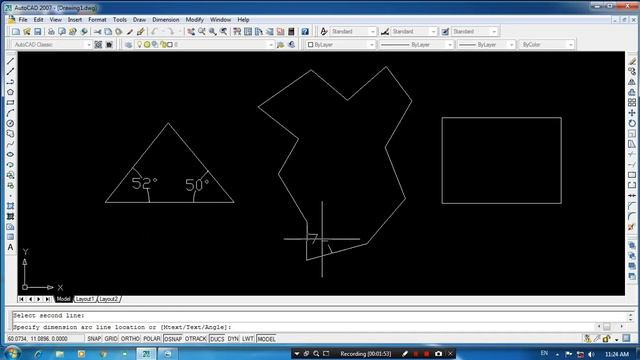Toggle MODEL space button
The height and width of the screenshot is (360, 640).
click(x=266, y=339)
